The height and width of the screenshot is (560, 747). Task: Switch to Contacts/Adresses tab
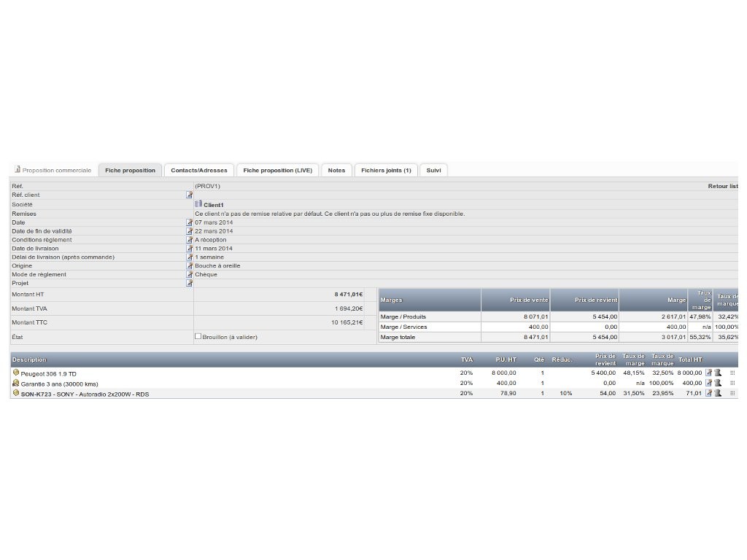[x=199, y=171]
